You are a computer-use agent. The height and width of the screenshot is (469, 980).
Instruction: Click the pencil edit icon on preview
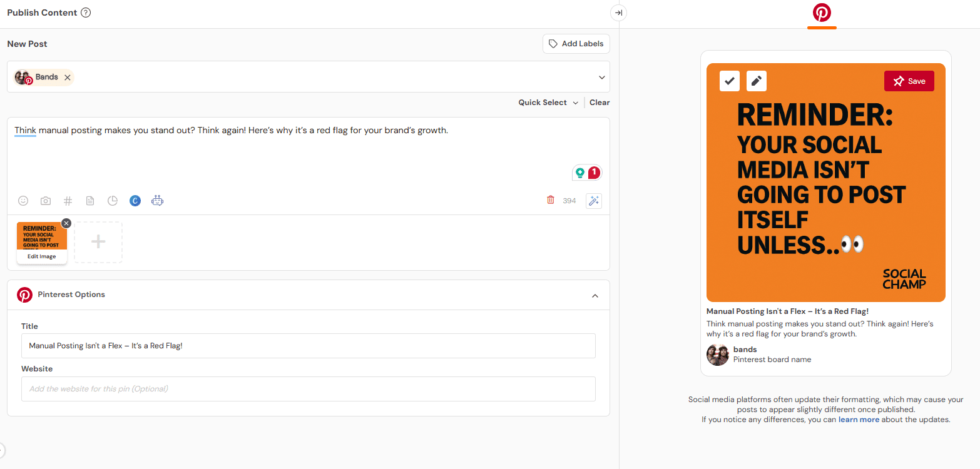tap(757, 81)
